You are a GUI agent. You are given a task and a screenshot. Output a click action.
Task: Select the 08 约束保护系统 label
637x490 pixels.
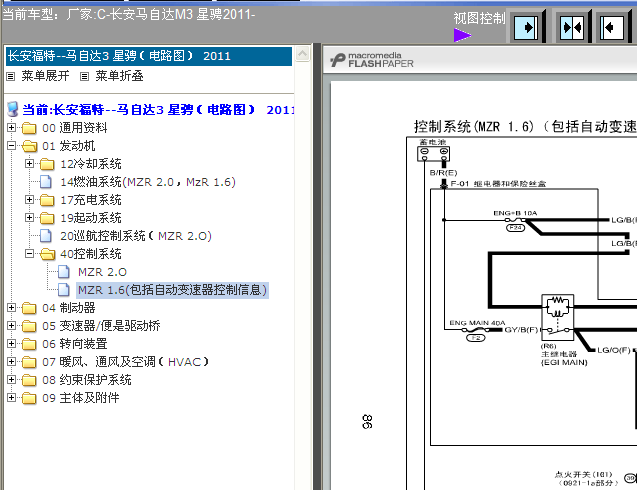(x=87, y=380)
